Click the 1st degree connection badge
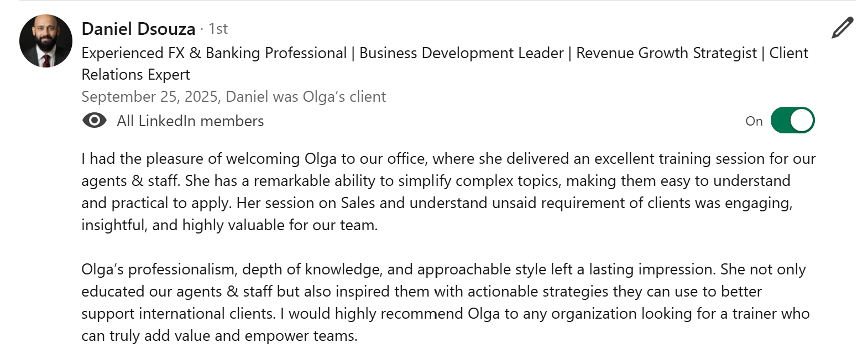868x353 pixels. point(218,29)
